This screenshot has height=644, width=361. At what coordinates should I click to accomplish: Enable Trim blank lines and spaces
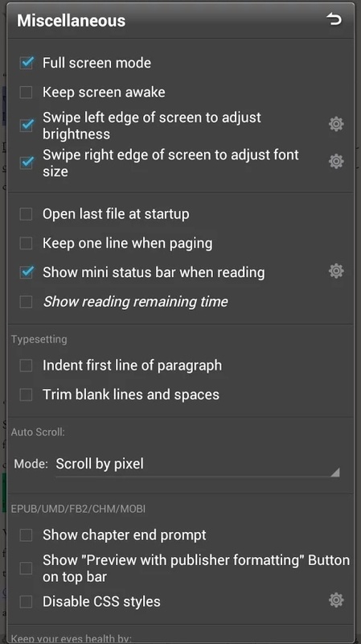click(27, 394)
